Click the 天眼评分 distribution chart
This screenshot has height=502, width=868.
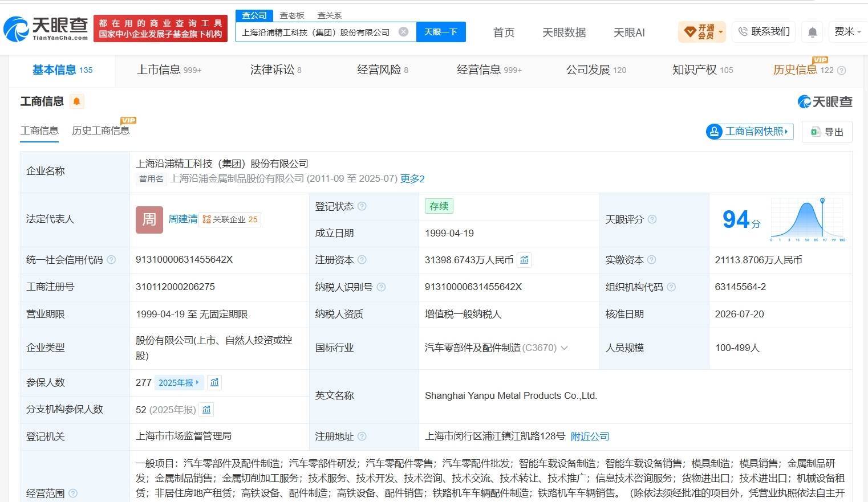pyautogui.click(x=807, y=219)
